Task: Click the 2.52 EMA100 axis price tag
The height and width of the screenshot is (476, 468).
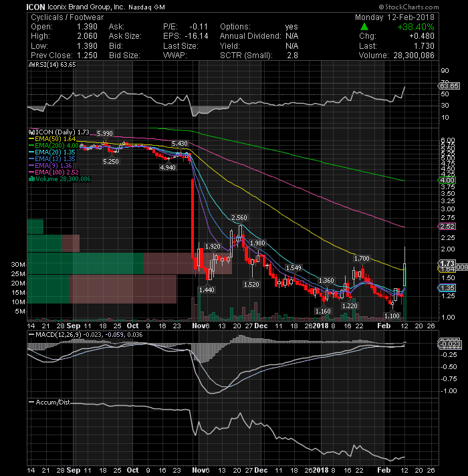Action: pos(447,227)
